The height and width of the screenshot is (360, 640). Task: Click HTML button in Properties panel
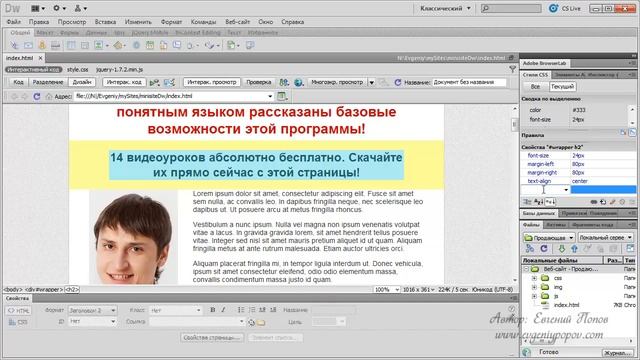click(x=18, y=311)
